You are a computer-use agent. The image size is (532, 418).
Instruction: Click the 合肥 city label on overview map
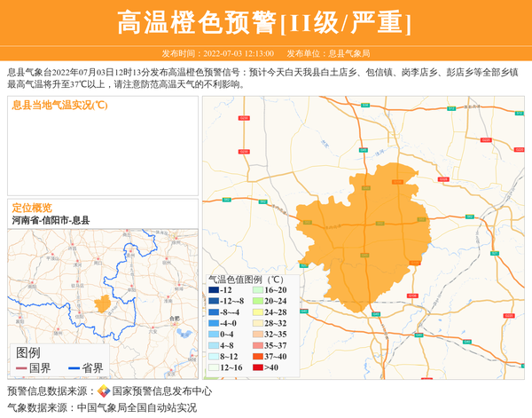[174, 318]
